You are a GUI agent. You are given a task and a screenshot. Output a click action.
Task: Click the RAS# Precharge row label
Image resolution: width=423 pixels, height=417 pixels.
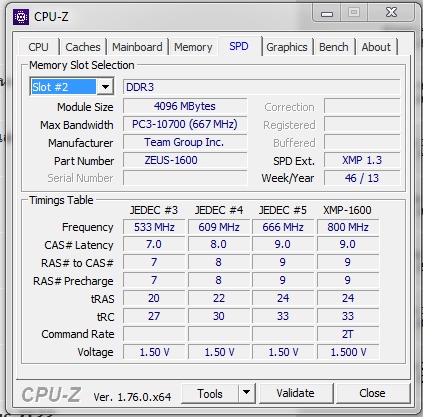click(73, 281)
